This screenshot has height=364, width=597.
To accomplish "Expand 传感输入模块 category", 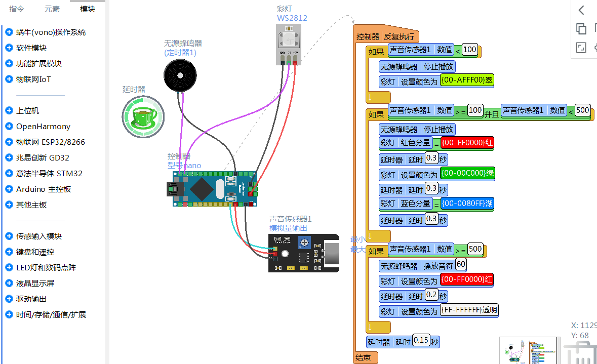I will pos(38,236).
